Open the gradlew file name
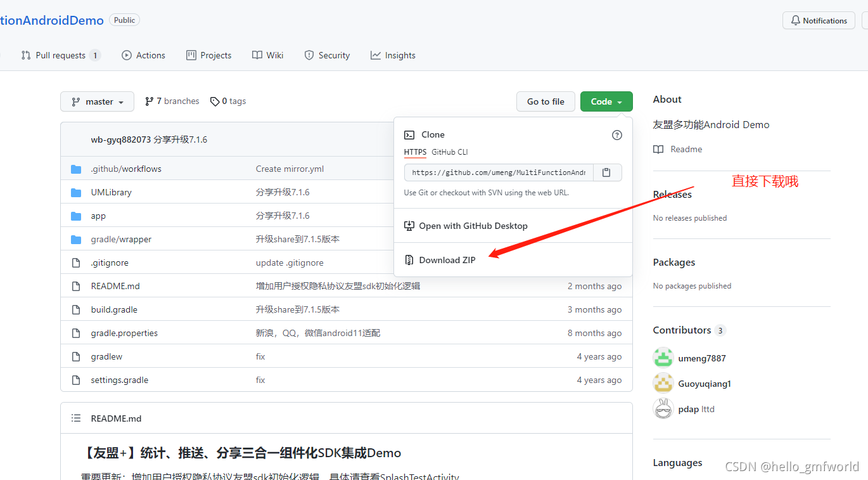This screenshot has width=868, height=480. (x=106, y=356)
